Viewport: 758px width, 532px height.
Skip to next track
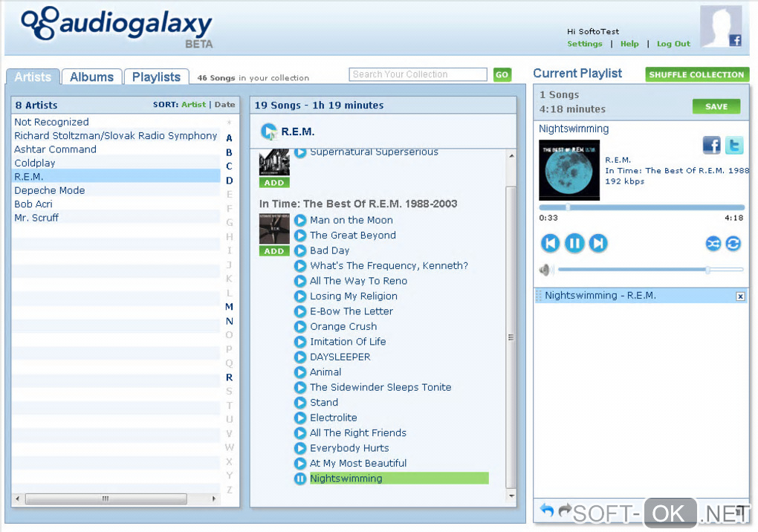598,243
